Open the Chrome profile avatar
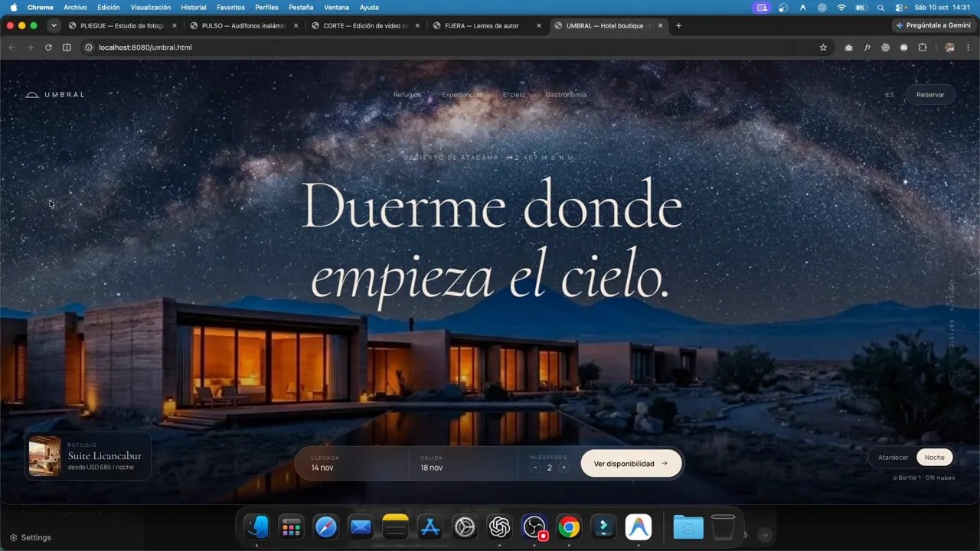The image size is (980, 551). [949, 47]
